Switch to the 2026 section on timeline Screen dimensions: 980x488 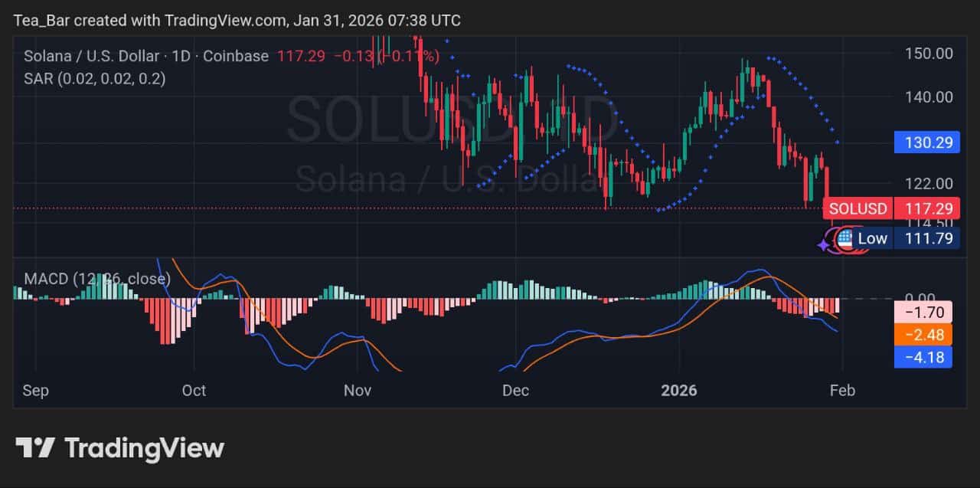pos(678,391)
